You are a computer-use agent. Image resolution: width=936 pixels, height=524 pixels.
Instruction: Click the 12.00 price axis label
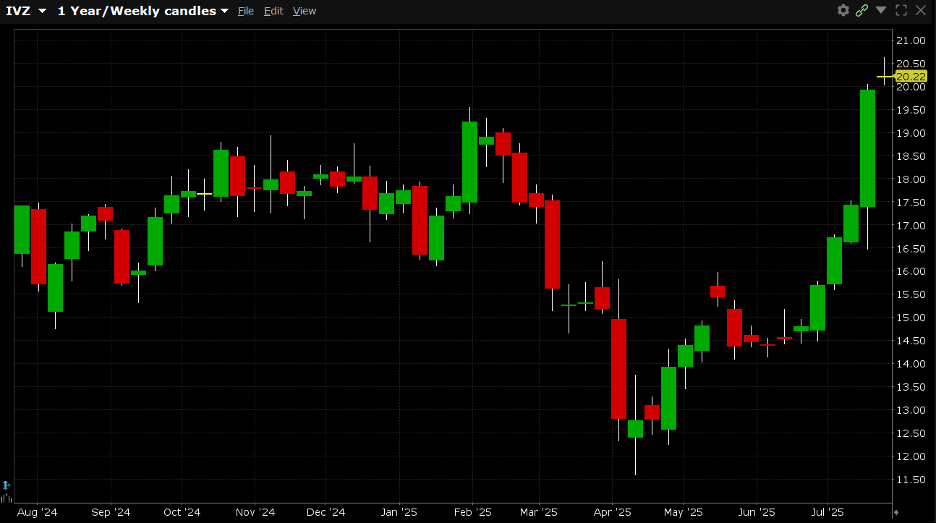coord(910,457)
